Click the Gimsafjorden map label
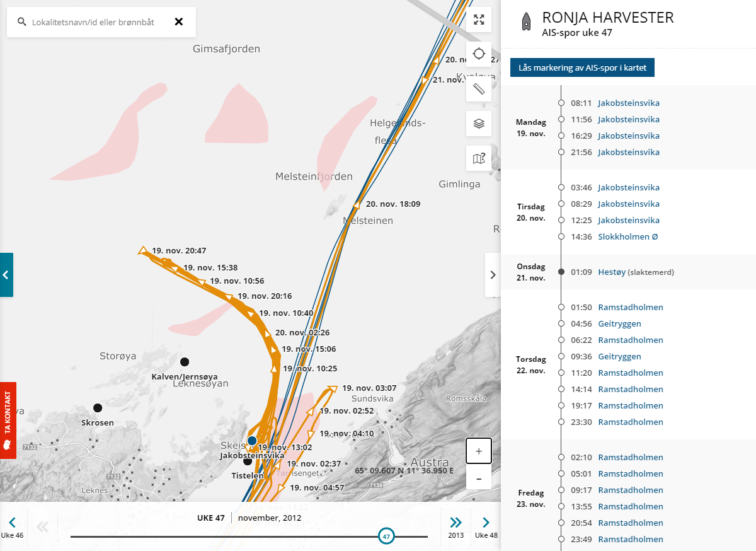Image resolution: width=756 pixels, height=551 pixels. coord(226,49)
